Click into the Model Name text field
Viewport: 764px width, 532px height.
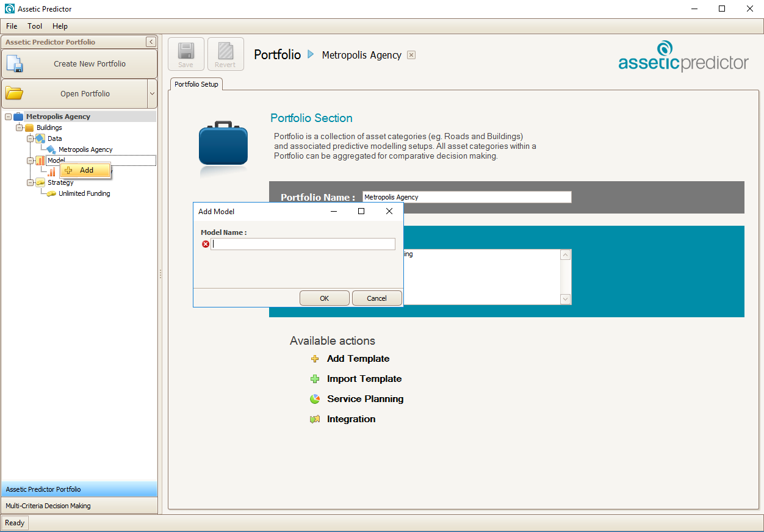(x=303, y=244)
